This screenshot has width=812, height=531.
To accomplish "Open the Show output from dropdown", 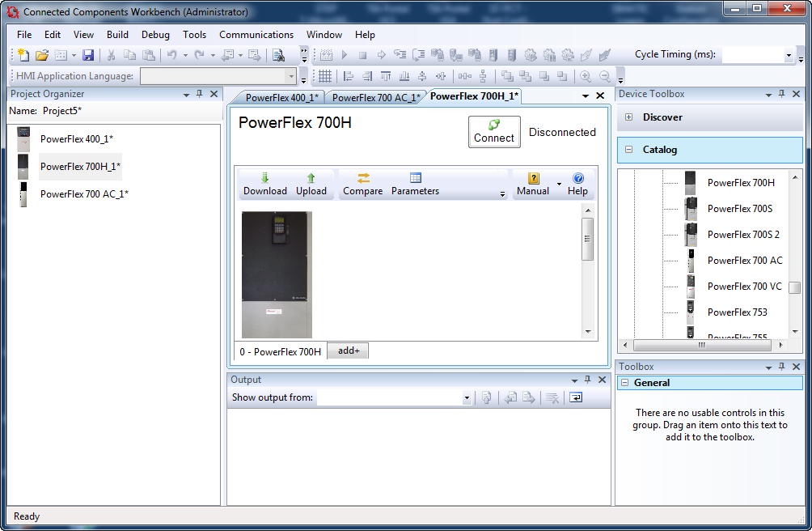I will pyautogui.click(x=467, y=398).
